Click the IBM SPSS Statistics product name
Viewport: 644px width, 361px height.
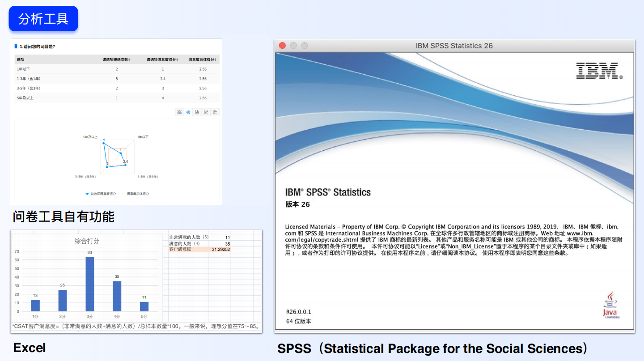328,192
